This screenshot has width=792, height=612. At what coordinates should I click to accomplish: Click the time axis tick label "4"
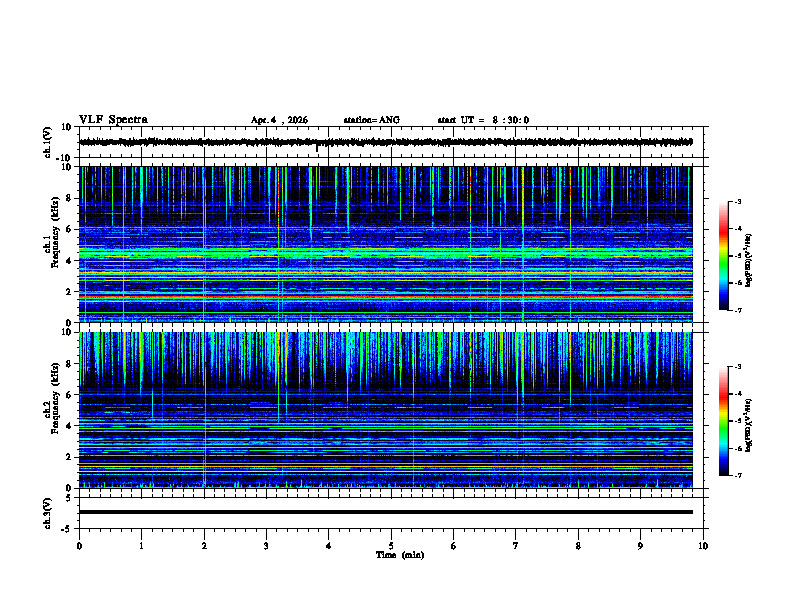pos(329,546)
